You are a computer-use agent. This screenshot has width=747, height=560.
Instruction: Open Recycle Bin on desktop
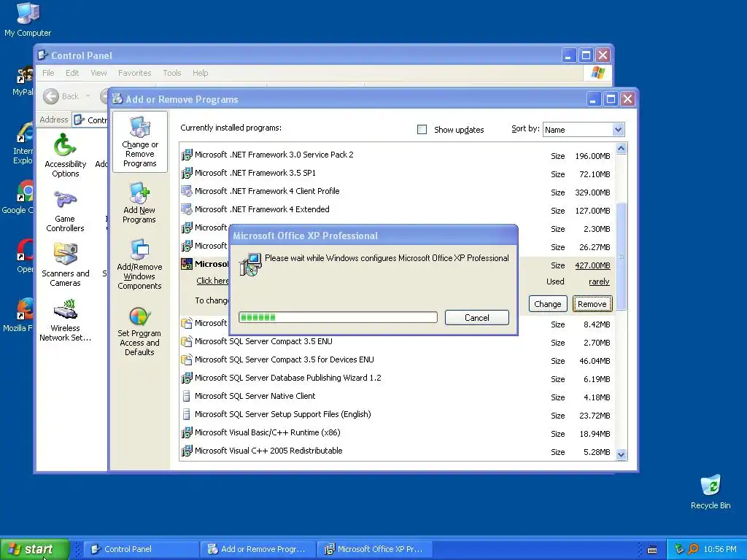point(711,492)
